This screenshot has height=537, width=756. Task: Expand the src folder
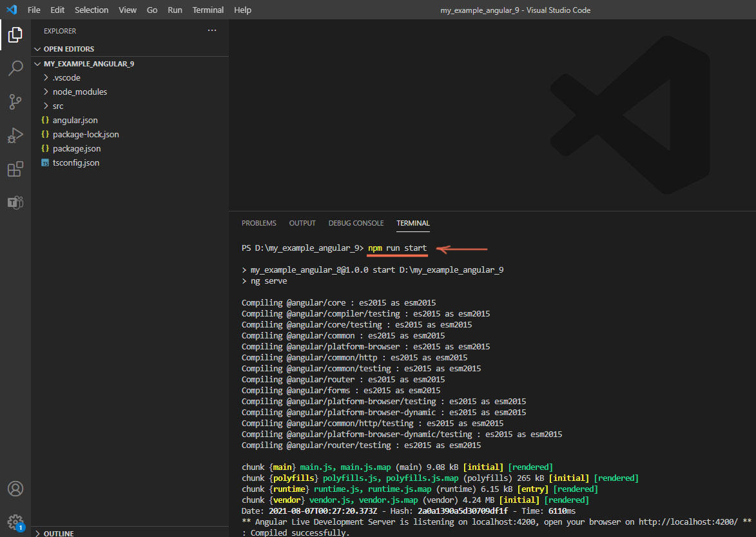pyautogui.click(x=58, y=106)
